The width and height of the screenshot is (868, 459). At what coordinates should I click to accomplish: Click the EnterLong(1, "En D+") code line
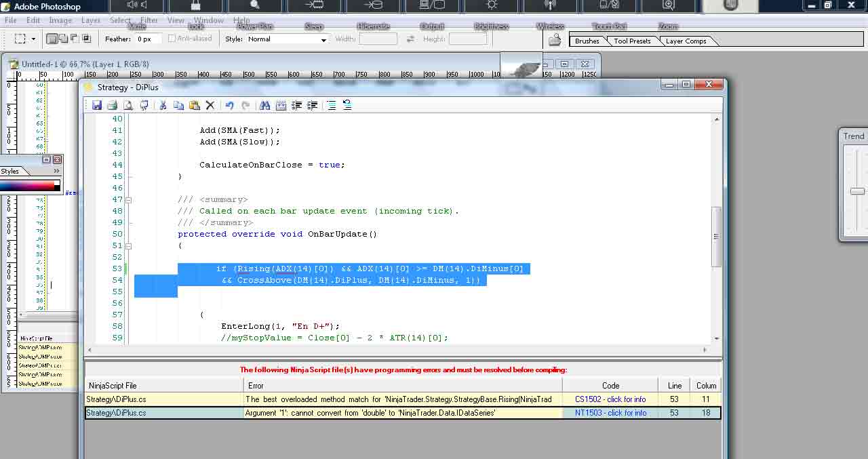(280, 326)
